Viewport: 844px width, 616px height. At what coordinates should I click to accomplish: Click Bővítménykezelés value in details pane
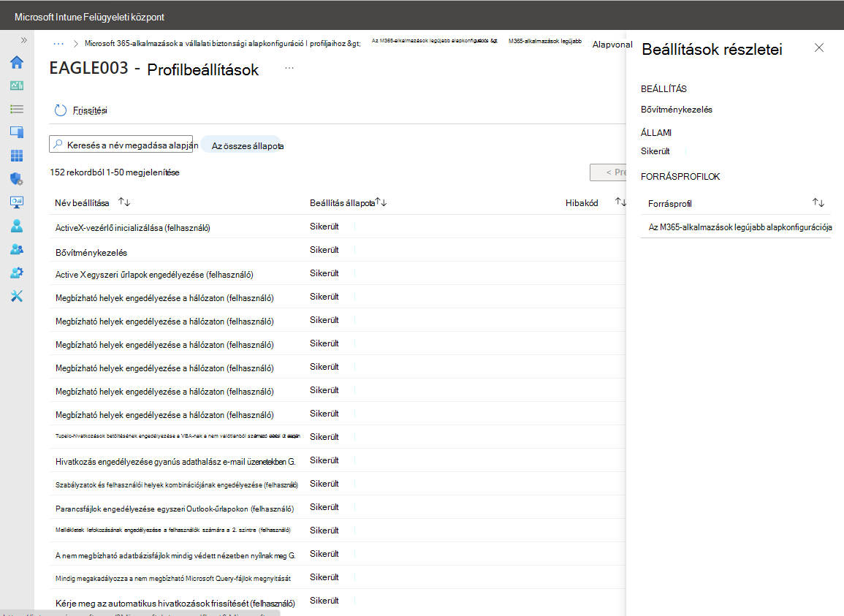coord(676,110)
